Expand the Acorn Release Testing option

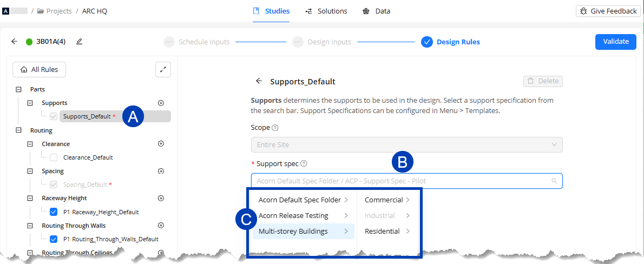(x=303, y=215)
